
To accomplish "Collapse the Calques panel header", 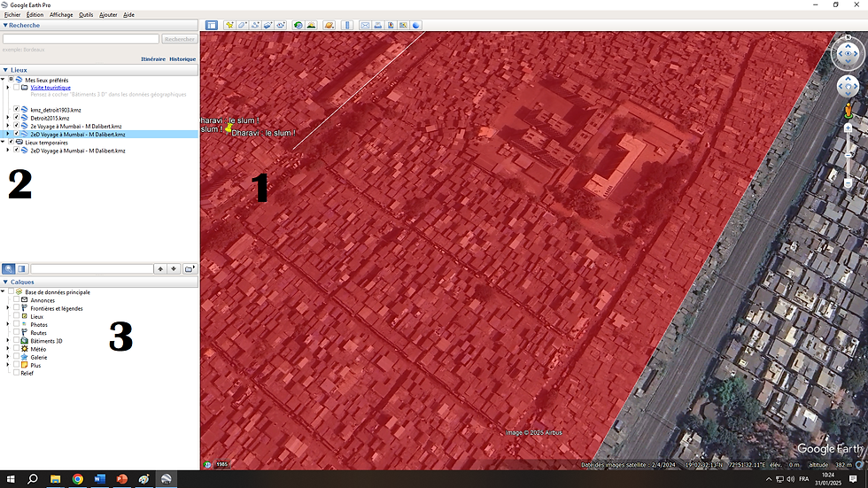I will click(x=5, y=282).
